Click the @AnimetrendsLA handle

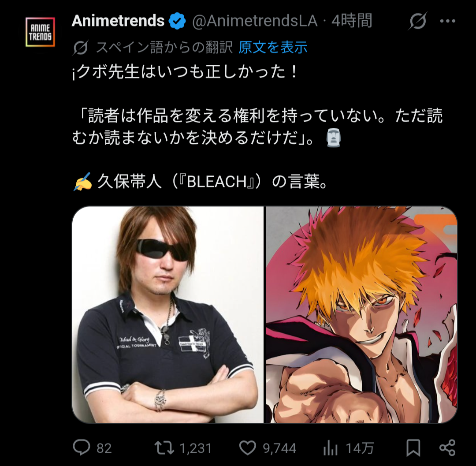tap(255, 21)
